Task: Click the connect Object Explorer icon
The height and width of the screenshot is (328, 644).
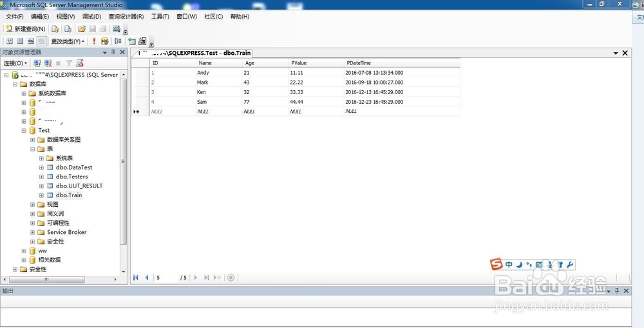Action: pos(37,63)
